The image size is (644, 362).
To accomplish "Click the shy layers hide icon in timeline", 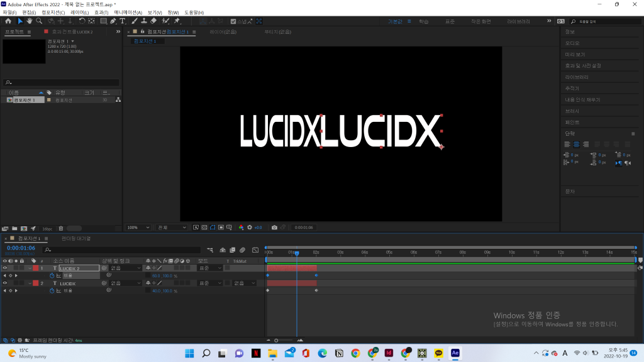I will click(x=223, y=250).
